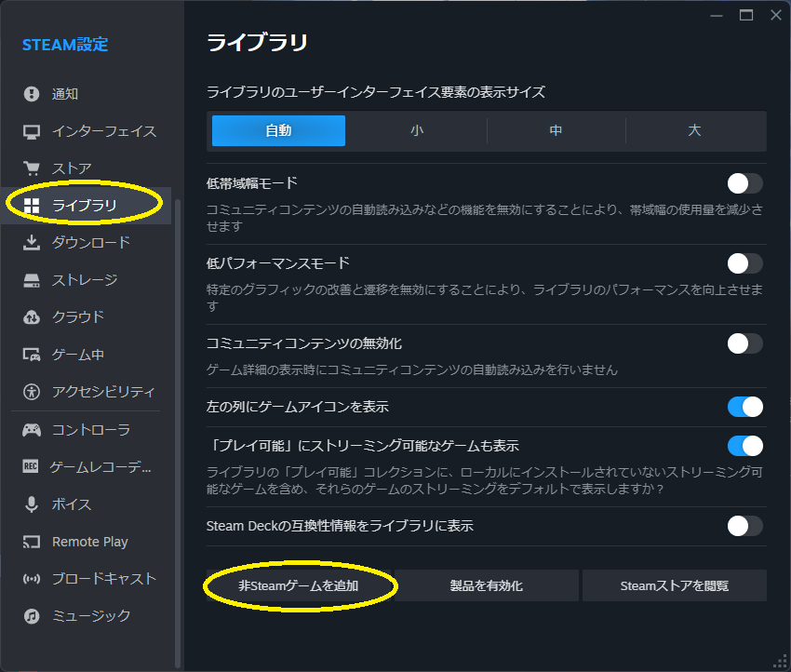This screenshot has height=672, width=791.
Task: Click the 通知 notification bell icon
Action: point(32,94)
